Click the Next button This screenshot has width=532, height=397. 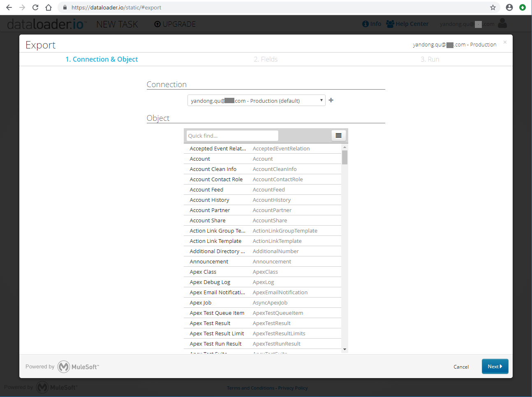pos(495,367)
